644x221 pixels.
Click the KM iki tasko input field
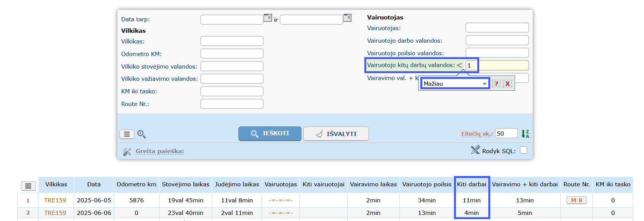232,91
